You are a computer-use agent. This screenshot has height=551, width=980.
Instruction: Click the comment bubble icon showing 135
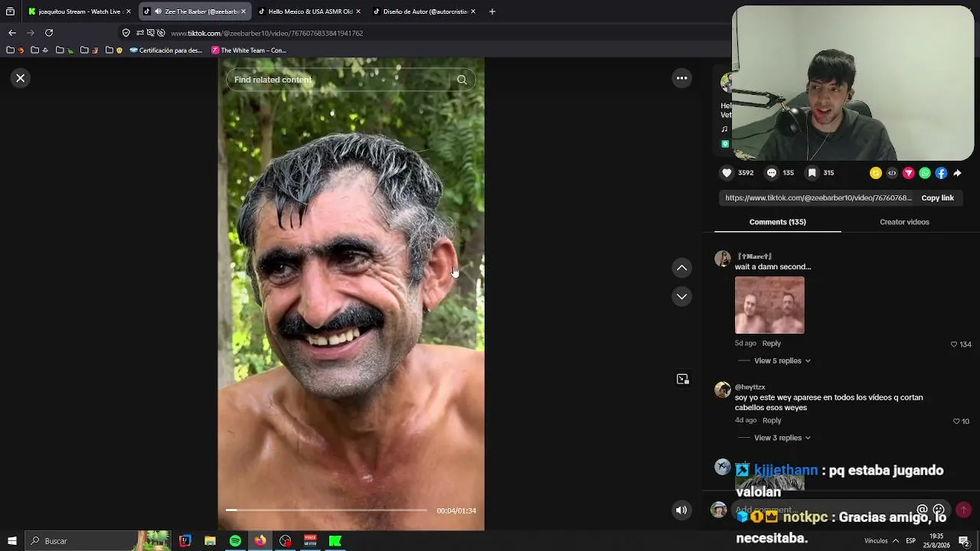[x=771, y=173]
